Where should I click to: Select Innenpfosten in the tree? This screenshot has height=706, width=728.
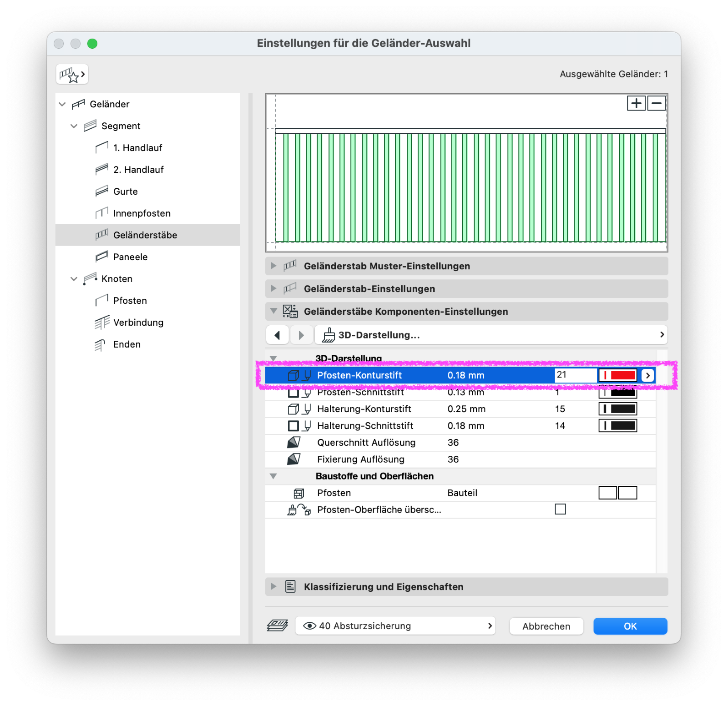142,213
